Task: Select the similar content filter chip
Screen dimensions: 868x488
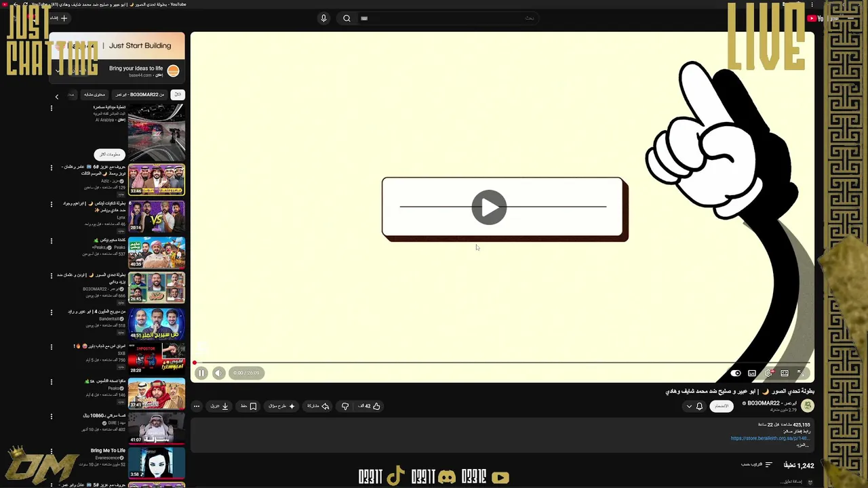Action: pyautogui.click(x=94, y=95)
